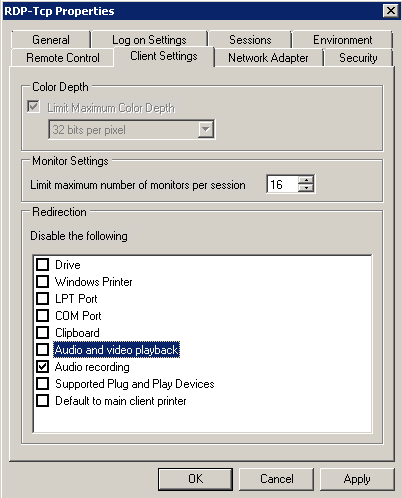The image size is (402, 498).
Task: Toggle Audio and video playback checkbox
Action: 42,350
